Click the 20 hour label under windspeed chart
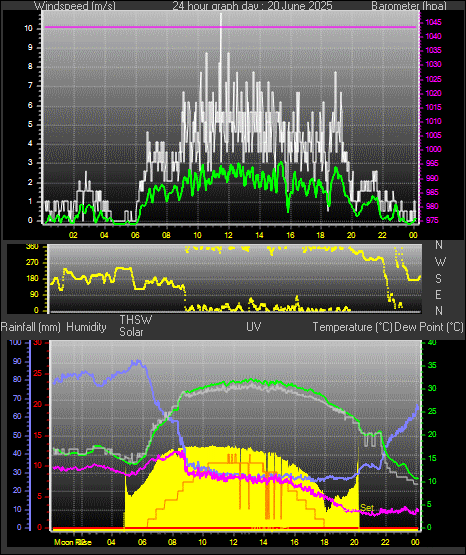The image size is (466, 555). point(351,235)
